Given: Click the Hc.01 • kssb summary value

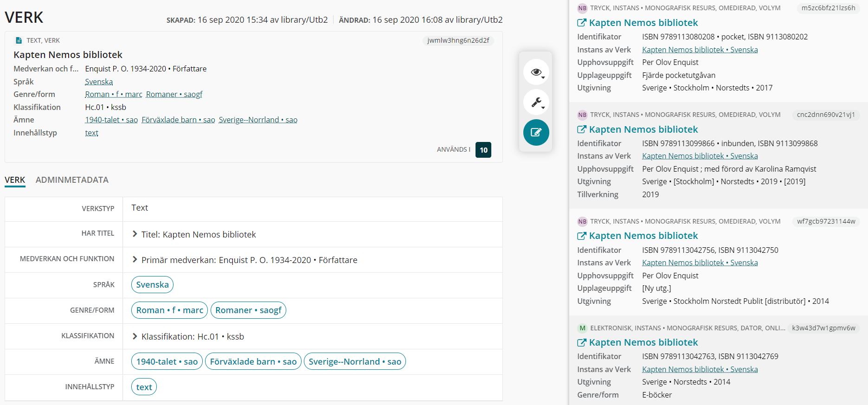Looking at the screenshot, I should coord(106,107).
